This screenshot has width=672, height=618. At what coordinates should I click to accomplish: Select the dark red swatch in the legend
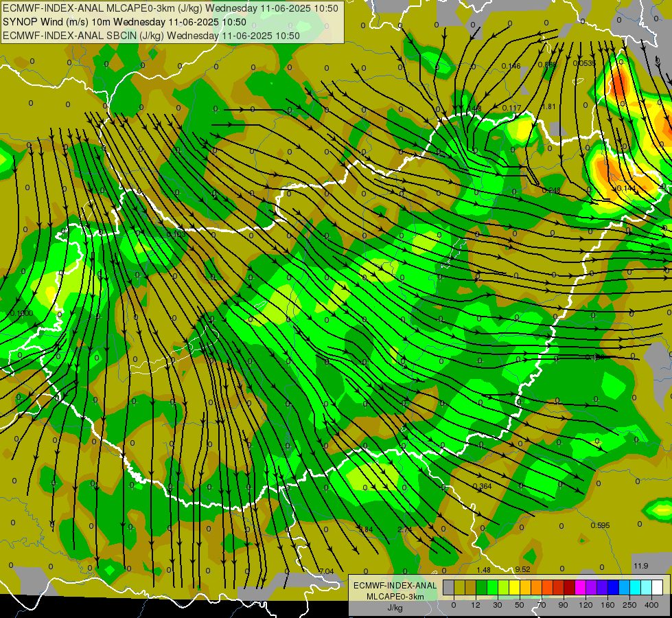pos(570,587)
